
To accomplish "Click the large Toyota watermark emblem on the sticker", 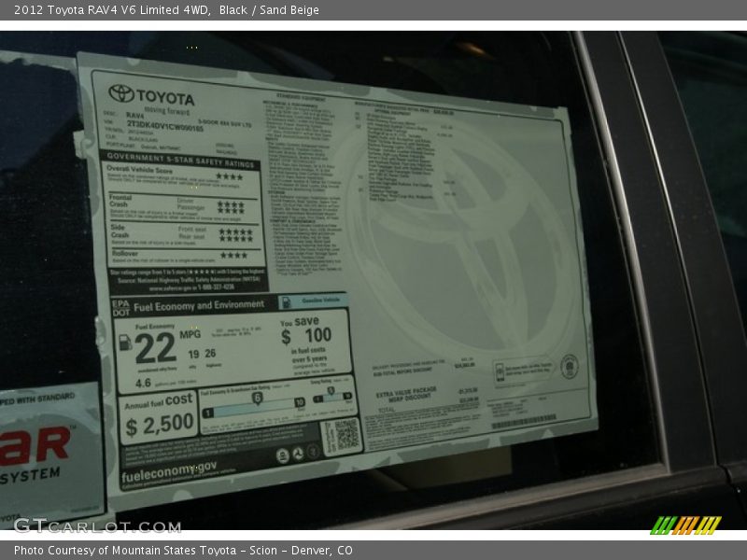I will pyautogui.click(x=462, y=241).
